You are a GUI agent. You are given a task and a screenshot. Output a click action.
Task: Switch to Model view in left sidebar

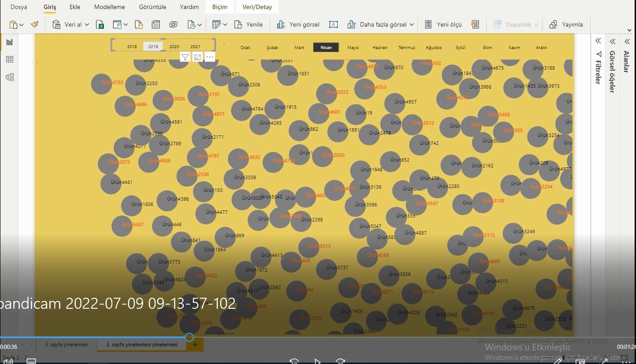10,77
